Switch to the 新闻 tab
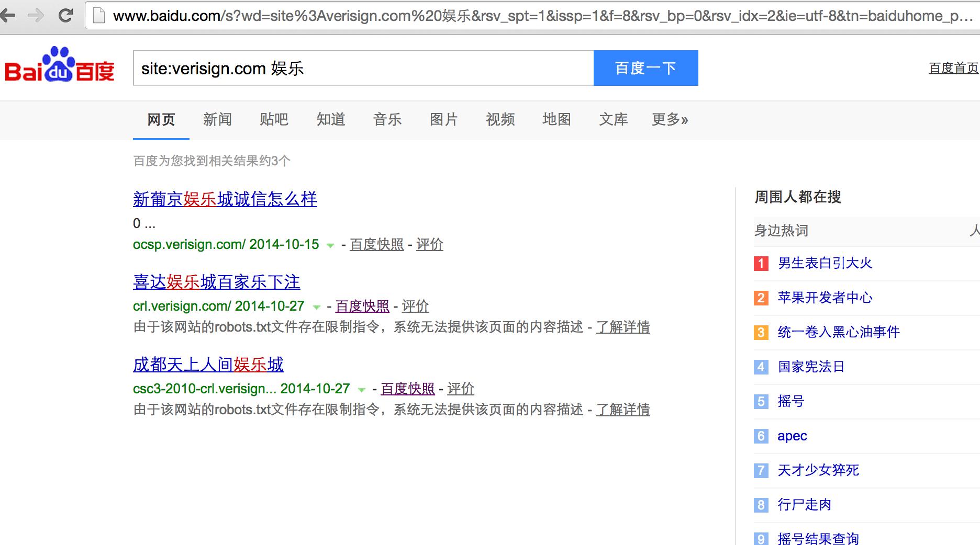Viewport: 980px width, 545px height. [x=217, y=120]
